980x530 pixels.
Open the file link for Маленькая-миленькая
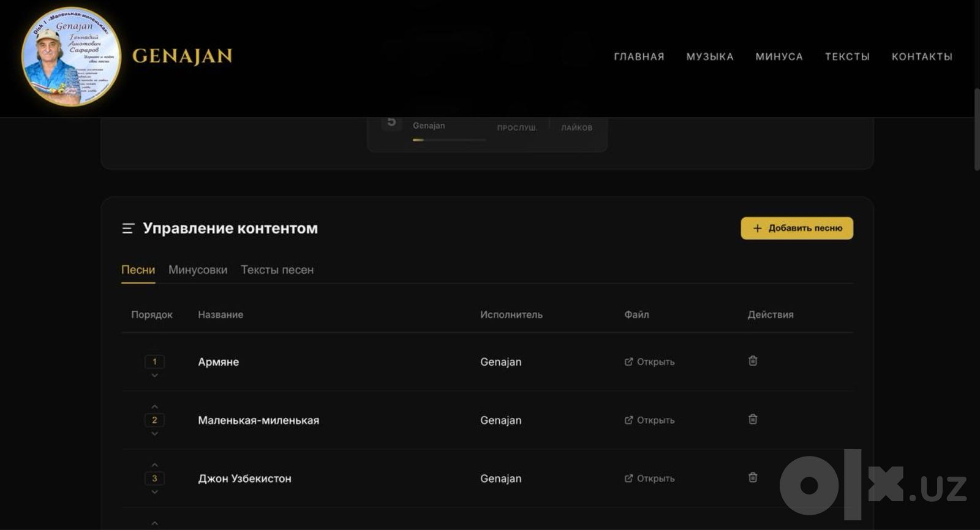pyautogui.click(x=649, y=420)
